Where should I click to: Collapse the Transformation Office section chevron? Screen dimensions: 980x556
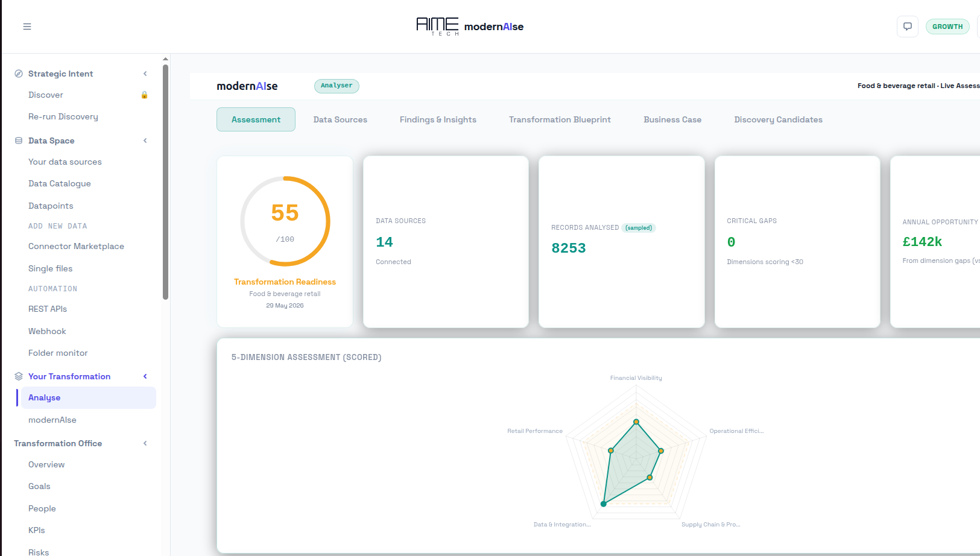tap(145, 443)
